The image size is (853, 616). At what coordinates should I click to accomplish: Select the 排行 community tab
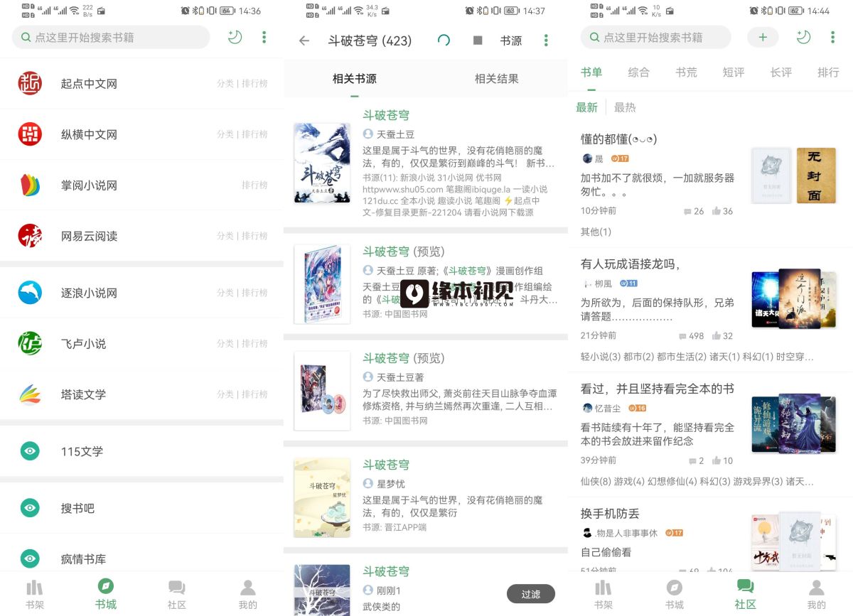[x=829, y=72]
